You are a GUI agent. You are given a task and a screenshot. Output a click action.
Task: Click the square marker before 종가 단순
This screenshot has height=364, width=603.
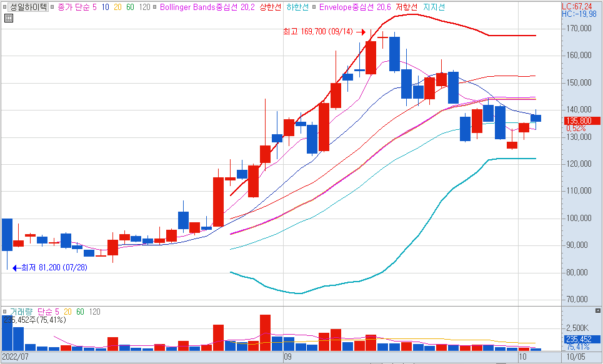[x=53, y=7]
